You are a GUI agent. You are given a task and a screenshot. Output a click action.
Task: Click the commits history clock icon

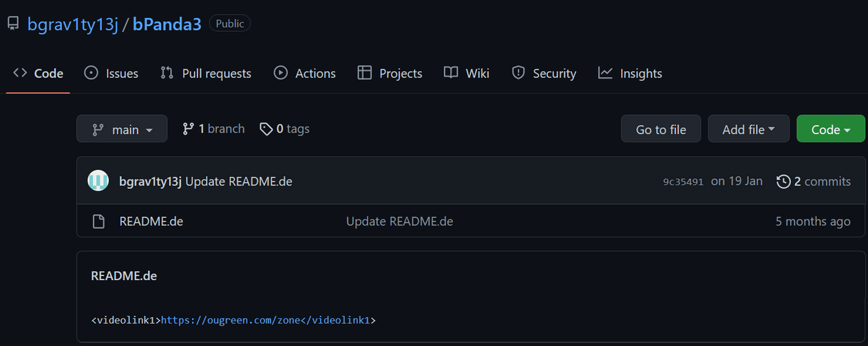pos(783,182)
